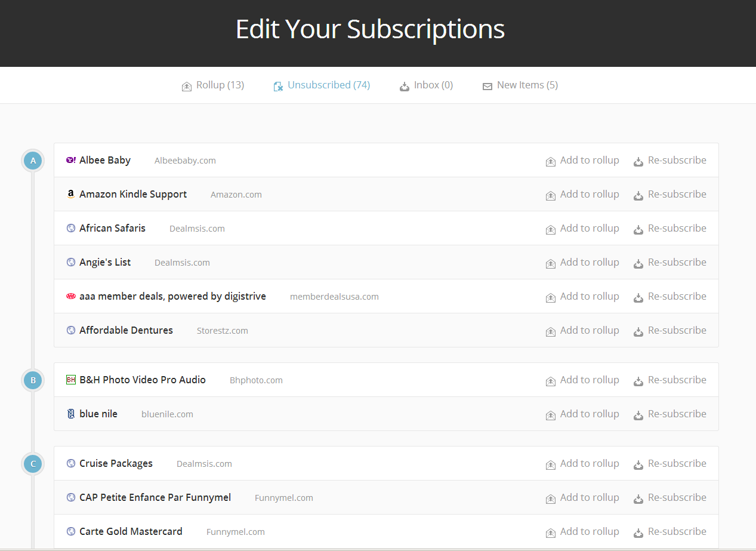Open the Rollup (13) tab

pos(213,85)
